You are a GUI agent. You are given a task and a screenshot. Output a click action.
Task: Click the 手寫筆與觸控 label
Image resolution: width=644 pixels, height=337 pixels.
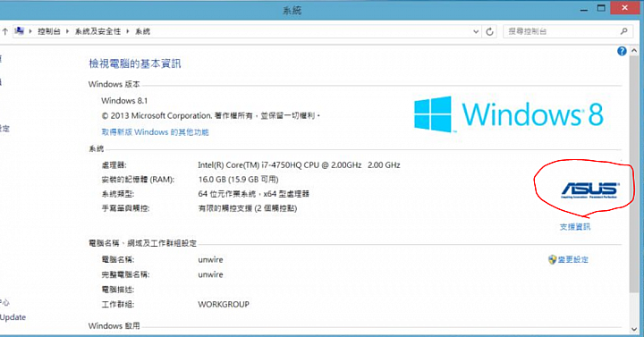tap(125, 208)
